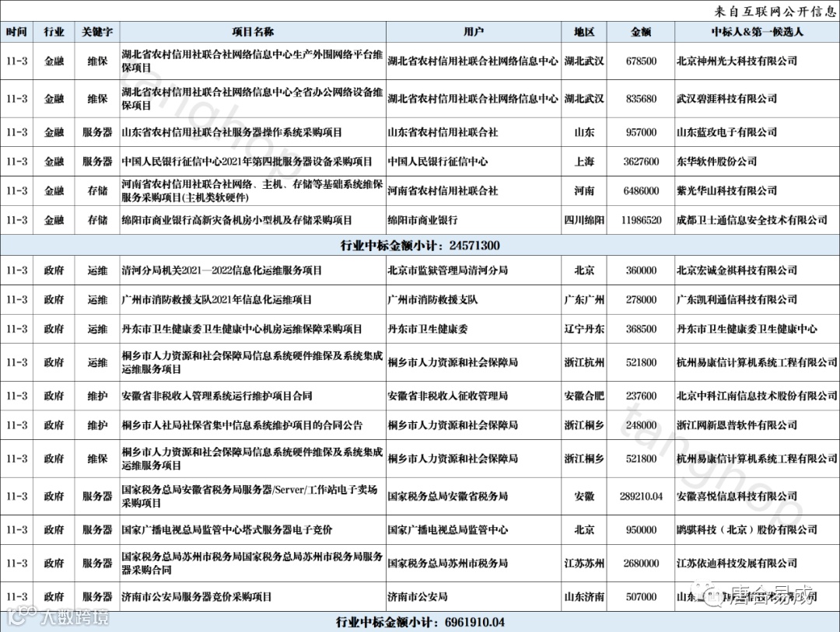Viewport: 840px width, 632px height.
Task: Select project 清河分局机关2021—2022信息化运维服务项目
Action: [221, 271]
